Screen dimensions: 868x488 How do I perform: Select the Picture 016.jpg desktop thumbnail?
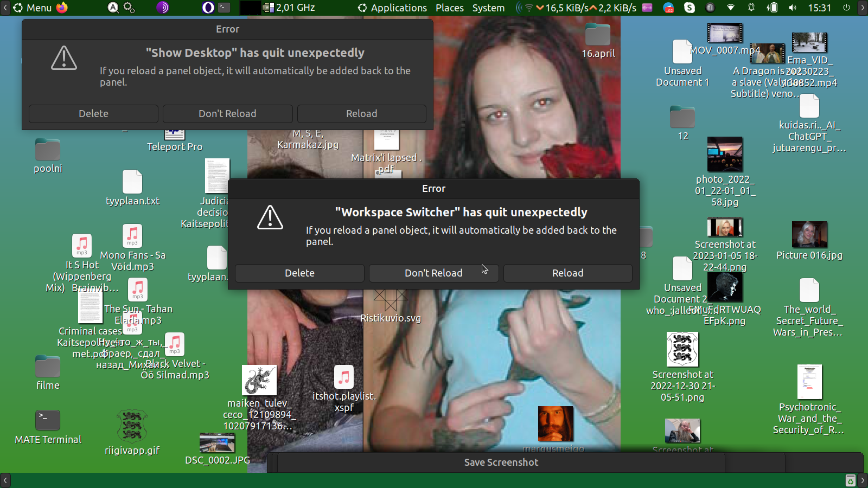(809, 235)
